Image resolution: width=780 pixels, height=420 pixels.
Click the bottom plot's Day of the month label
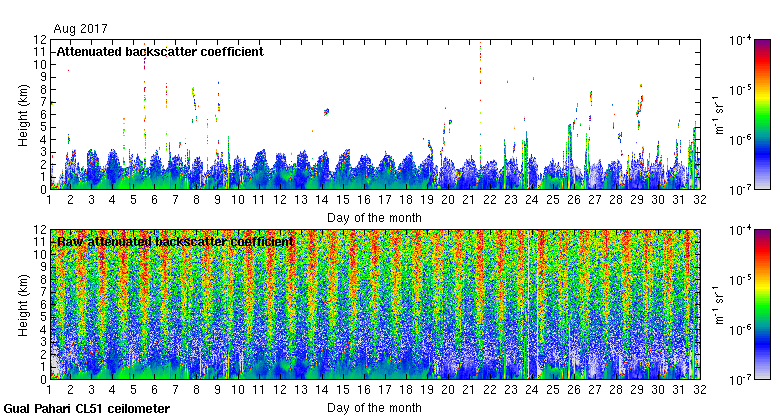(374, 408)
